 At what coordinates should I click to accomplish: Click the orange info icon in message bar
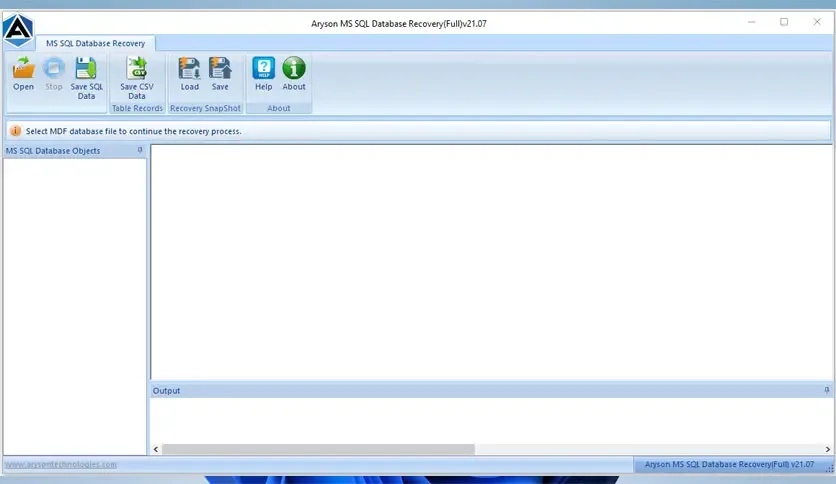[x=15, y=131]
